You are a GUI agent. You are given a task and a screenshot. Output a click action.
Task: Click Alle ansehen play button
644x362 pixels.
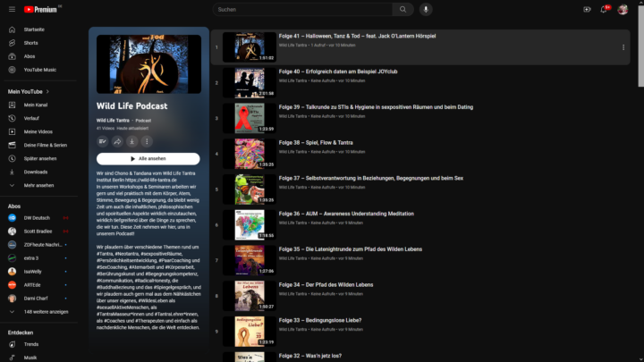coord(148,159)
